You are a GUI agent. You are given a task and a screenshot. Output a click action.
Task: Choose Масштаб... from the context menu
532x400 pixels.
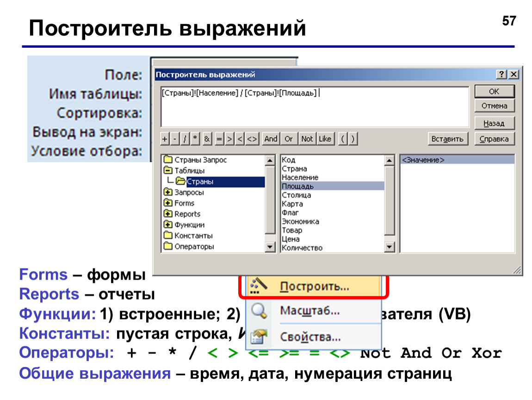[x=314, y=311]
